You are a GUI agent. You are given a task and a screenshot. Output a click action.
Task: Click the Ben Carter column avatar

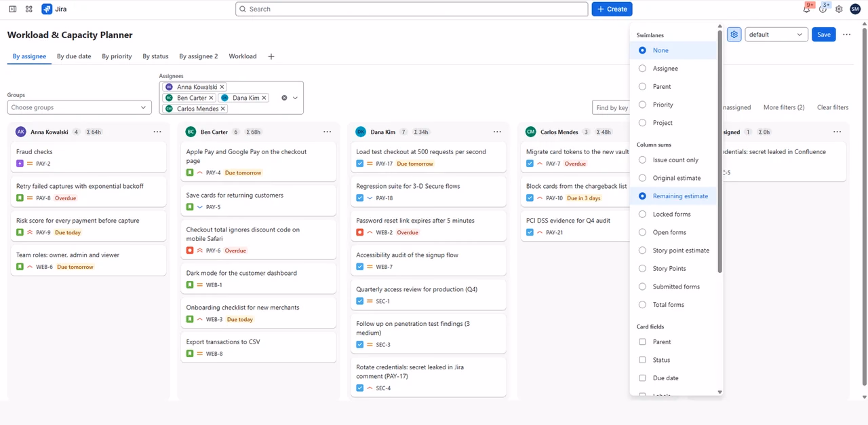tap(191, 132)
